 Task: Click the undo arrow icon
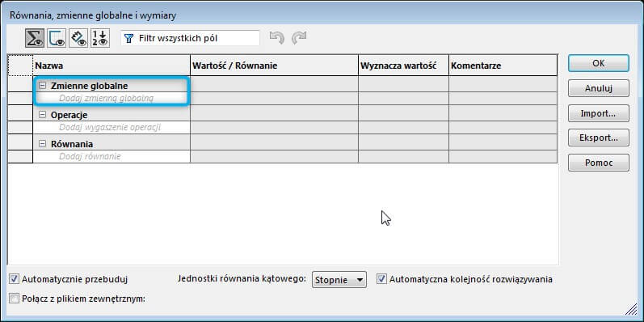pyautogui.click(x=277, y=38)
